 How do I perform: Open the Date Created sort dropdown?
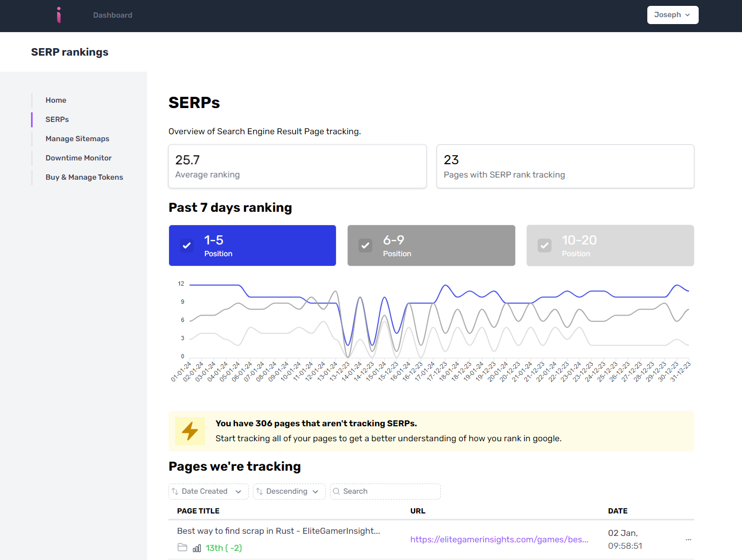(209, 492)
